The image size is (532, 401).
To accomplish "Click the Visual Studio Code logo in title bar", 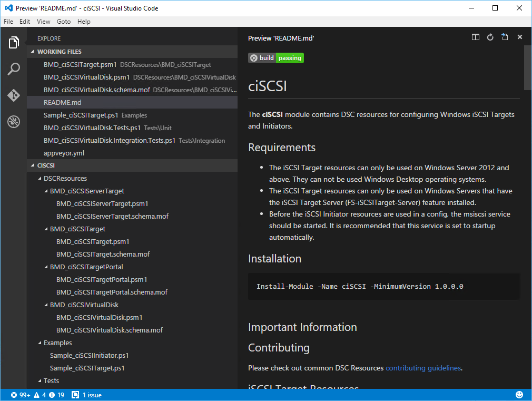I will (9, 8).
